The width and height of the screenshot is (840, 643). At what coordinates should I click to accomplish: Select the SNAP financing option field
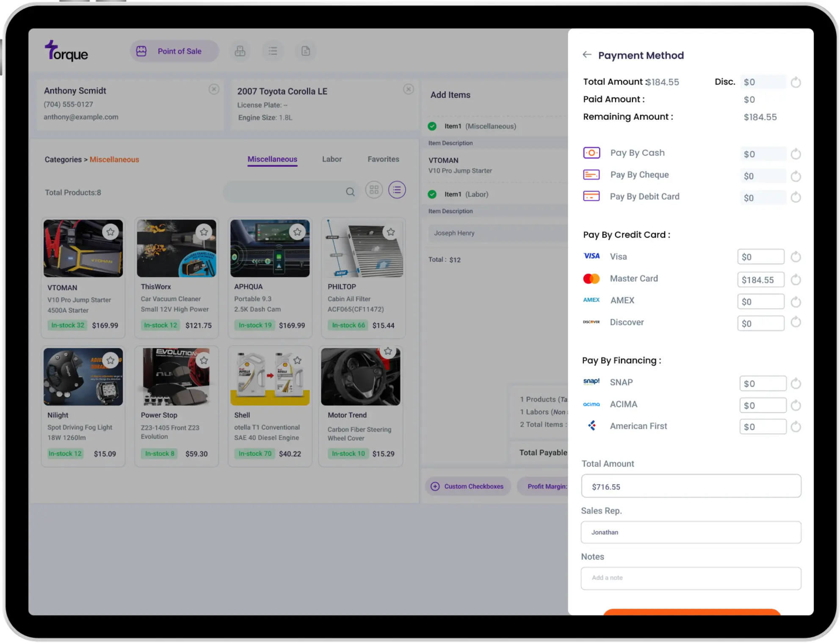[763, 383]
